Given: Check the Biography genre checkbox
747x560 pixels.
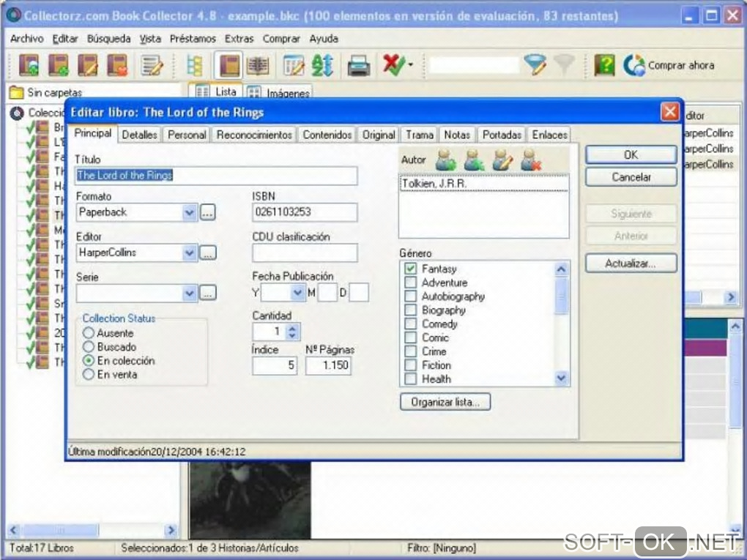Looking at the screenshot, I should point(410,310).
